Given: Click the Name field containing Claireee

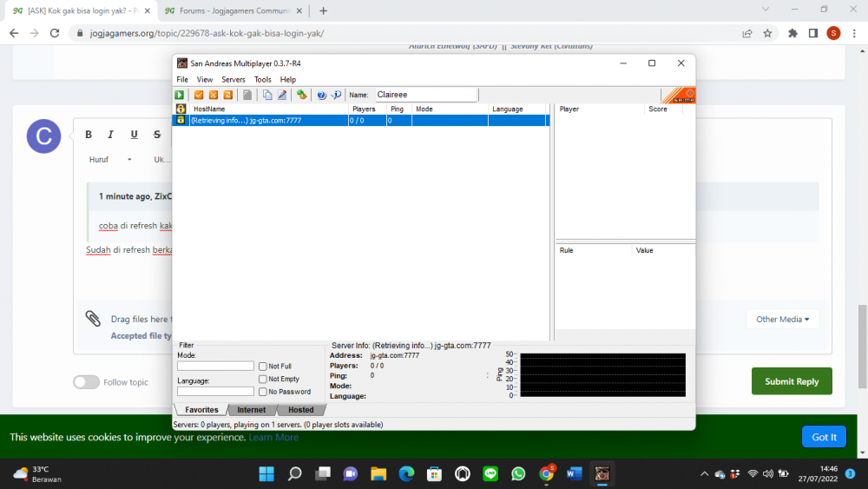Looking at the screenshot, I should pyautogui.click(x=426, y=95).
